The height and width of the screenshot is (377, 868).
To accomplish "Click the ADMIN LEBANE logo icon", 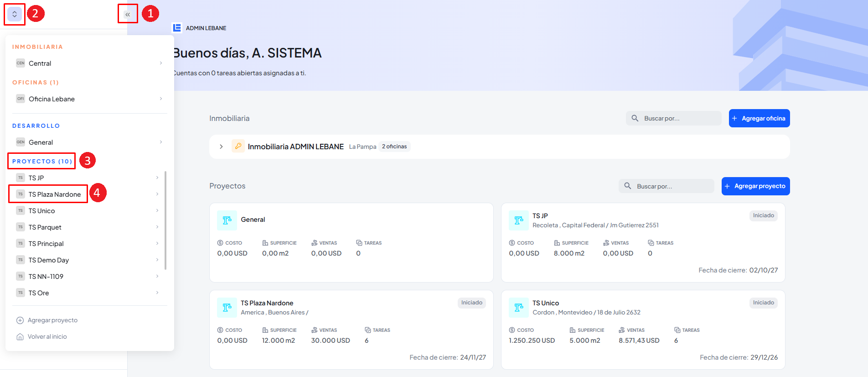I will pyautogui.click(x=177, y=28).
